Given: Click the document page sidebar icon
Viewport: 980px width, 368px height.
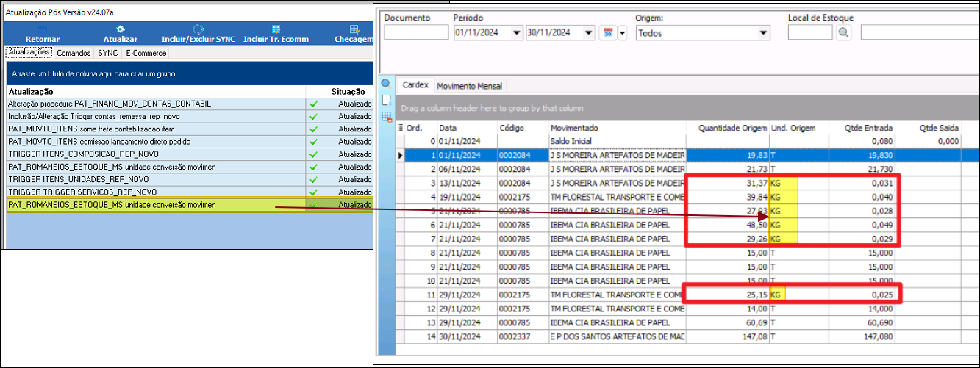Looking at the screenshot, I should pos(385,99).
